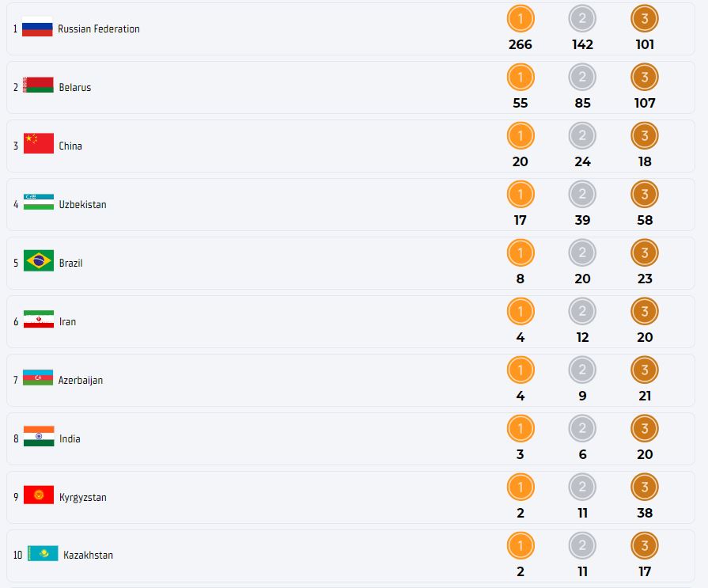Click Russian Federation's gold medal icon
Image resolution: width=708 pixels, height=588 pixels.
[x=521, y=18]
